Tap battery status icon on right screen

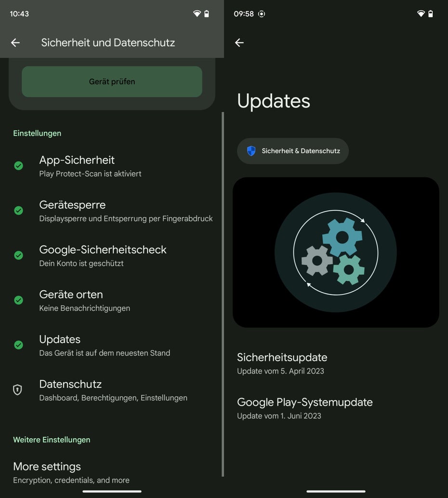click(431, 13)
